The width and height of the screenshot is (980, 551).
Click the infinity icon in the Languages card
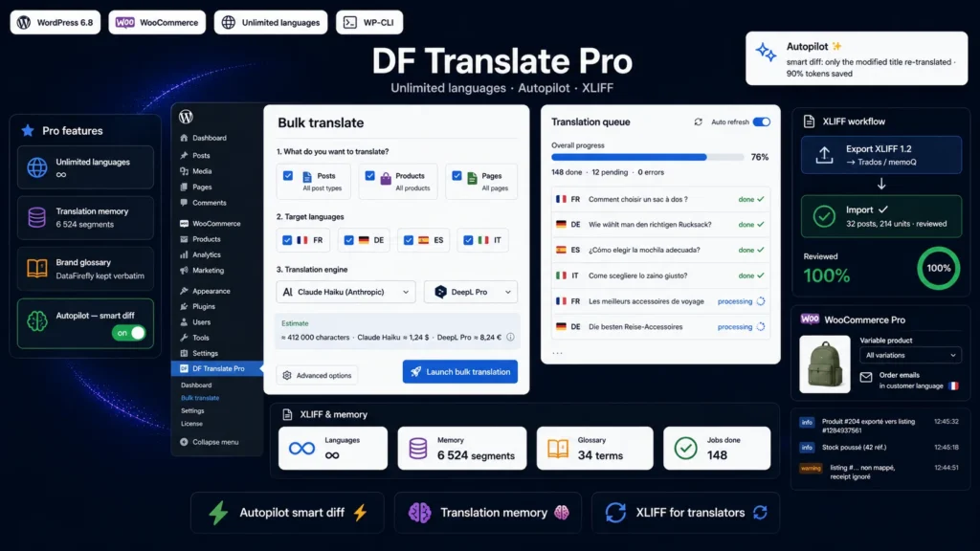click(x=301, y=448)
